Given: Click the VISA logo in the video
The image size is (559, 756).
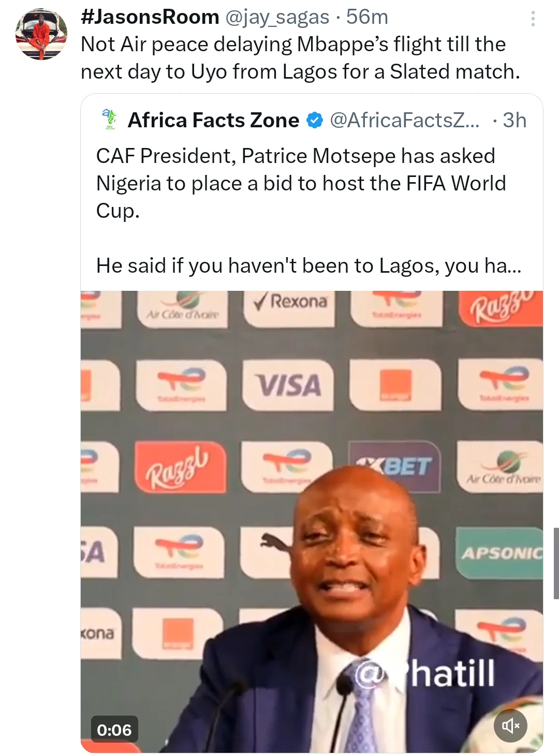Looking at the screenshot, I should click(289, 386).
